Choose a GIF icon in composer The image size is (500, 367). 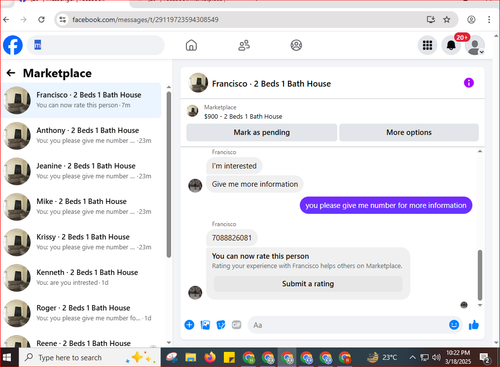pos(236,325)
